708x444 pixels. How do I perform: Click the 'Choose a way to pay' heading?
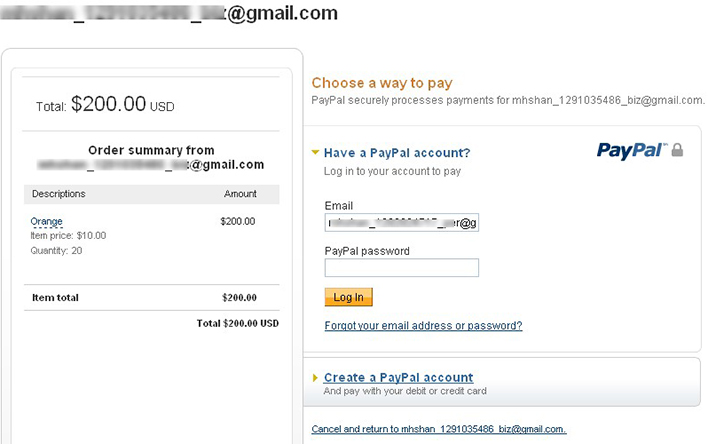tap(382, 83)
